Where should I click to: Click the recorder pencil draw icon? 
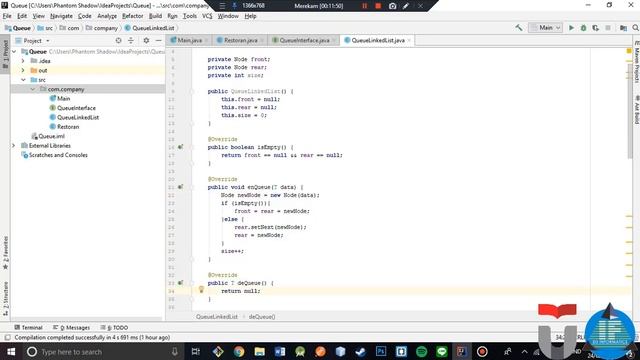[406, 6]
